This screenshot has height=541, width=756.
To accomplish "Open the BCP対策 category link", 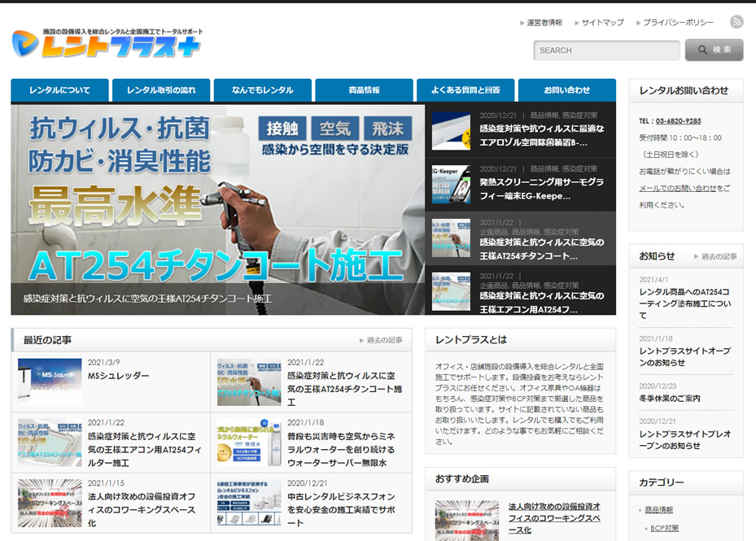I will (x=664, y=528).
